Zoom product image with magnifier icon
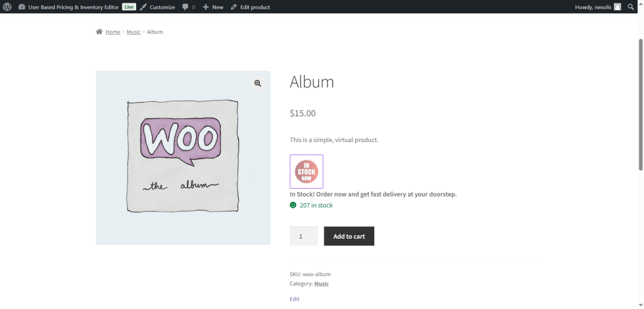Viewport: 644px width, 309px height. coord(257,83)
